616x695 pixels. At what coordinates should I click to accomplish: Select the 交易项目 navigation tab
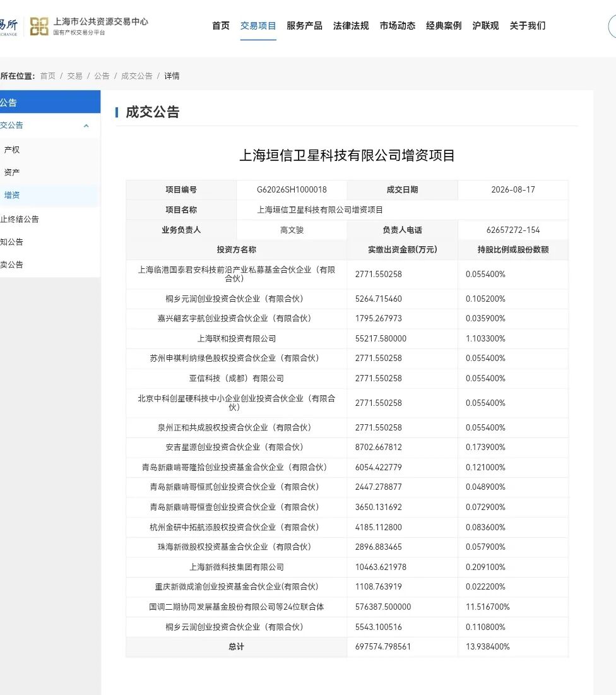258,26
